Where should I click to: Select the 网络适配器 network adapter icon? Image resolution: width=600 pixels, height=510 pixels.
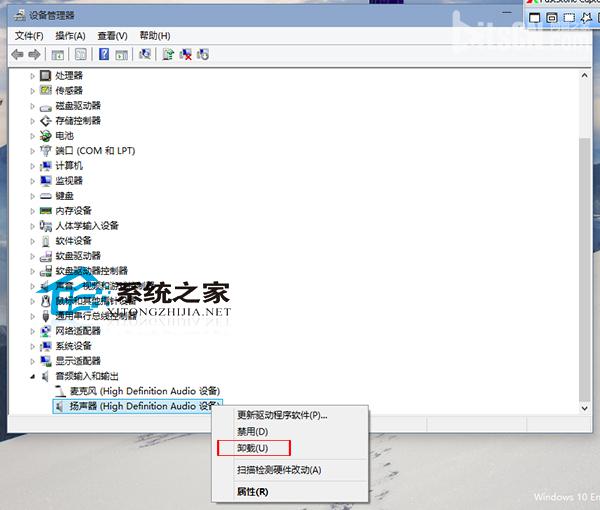(x=46, y=331)
